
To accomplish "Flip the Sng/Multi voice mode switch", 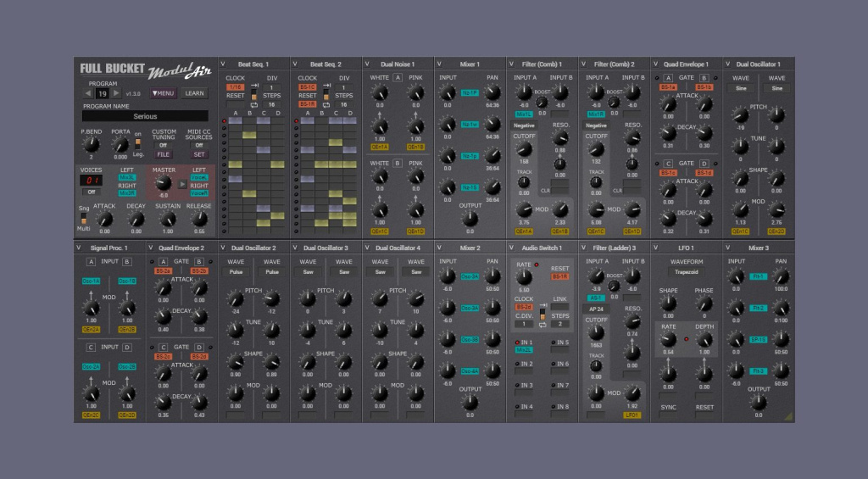I will point(84,218).
